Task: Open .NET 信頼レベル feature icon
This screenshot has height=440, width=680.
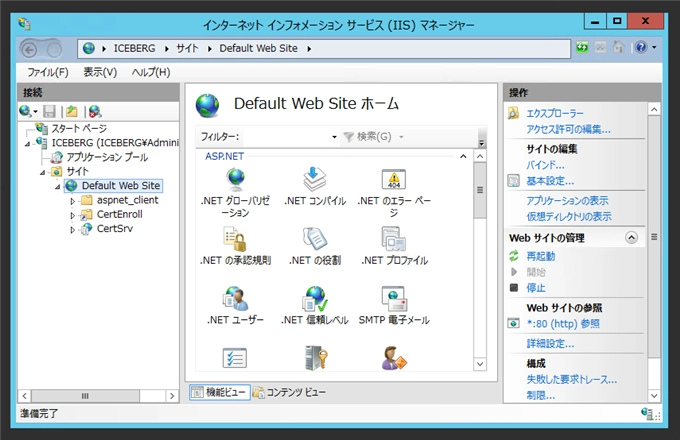Action: coord(314,298)
